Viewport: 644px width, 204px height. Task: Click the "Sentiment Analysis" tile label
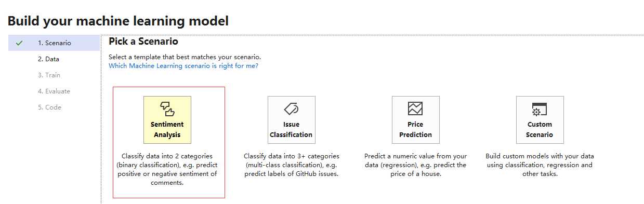click(167, 129)
